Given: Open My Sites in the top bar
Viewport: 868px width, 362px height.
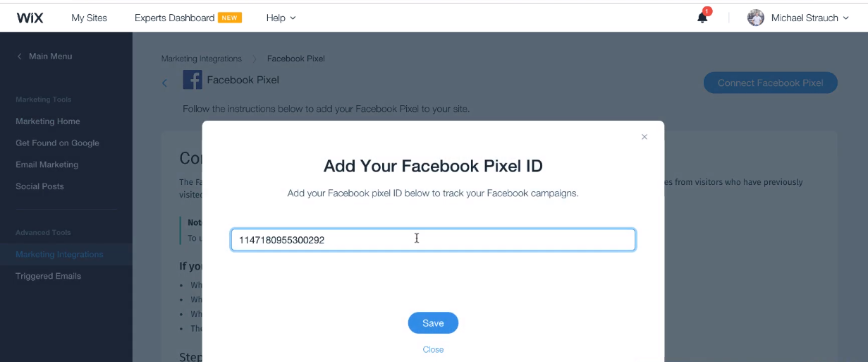Looking at the screenshot, I should 89,18.
